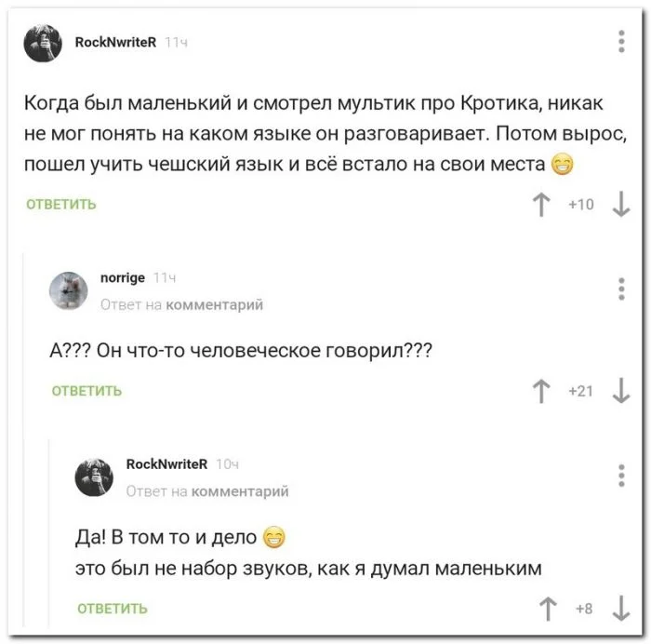Upvote RockNwriteR's top comment about Krotik

click(538, 205)
